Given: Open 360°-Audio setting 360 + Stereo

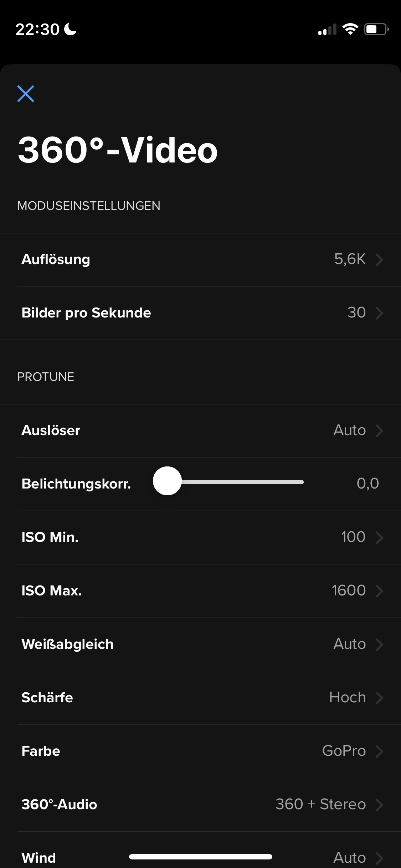Looking at the screenshot, I should point(200,805).
